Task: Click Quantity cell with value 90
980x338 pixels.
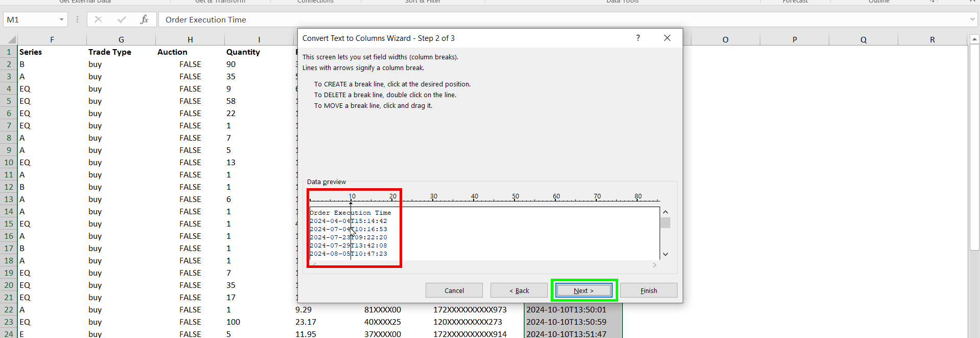Action: coord(259,64)
